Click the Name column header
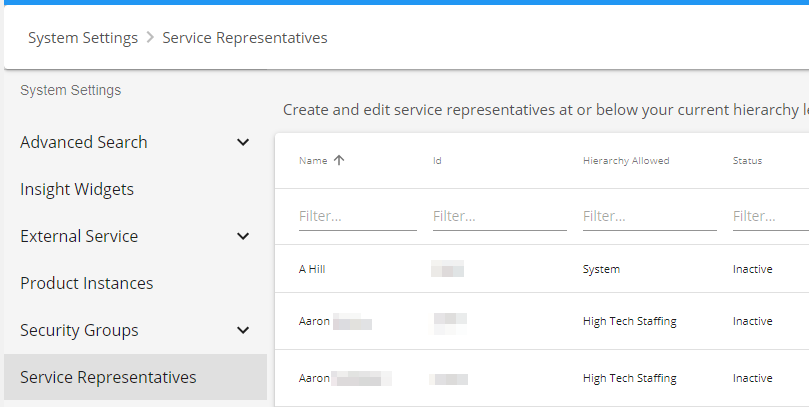Screen dimensions: 809x407 click(x=313, y=160)
